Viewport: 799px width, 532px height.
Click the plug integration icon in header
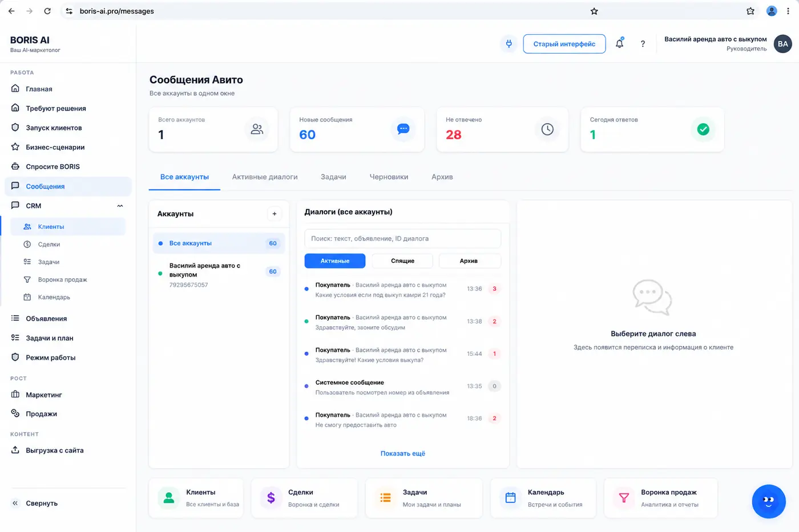pos(509,43)
